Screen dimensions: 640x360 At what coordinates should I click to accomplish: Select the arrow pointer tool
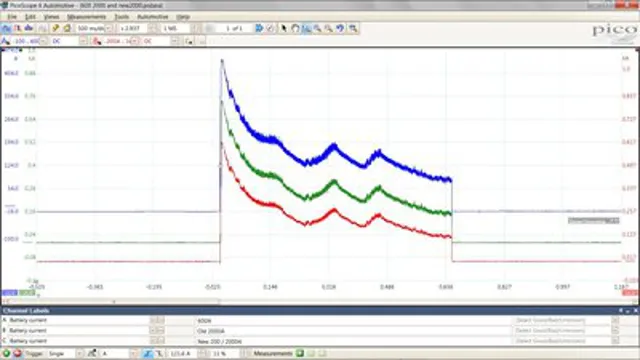click(284, 28)
